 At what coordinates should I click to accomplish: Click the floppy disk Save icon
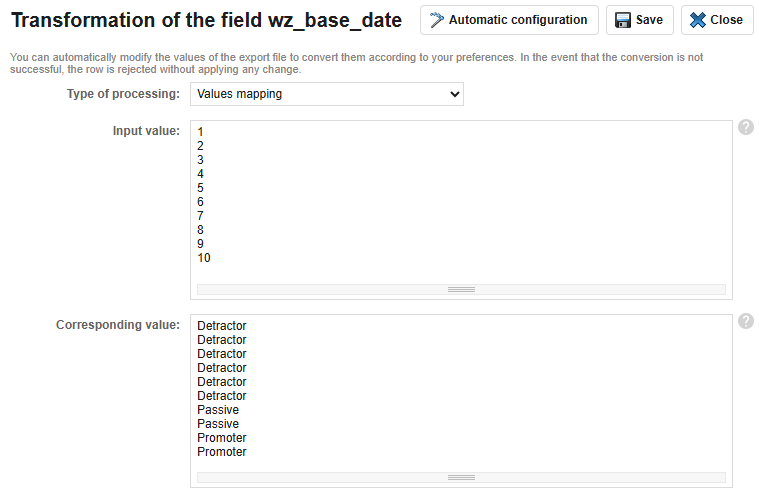[623, 20]
